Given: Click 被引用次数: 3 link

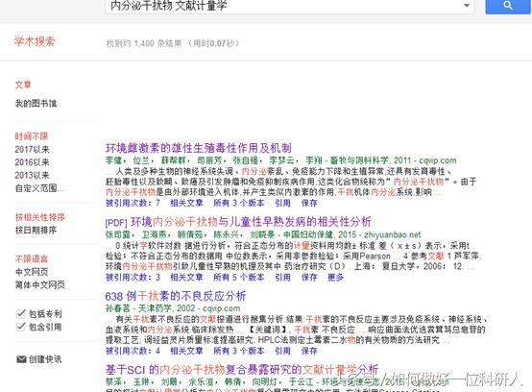Looking at the screenshot, I should 133,278.
